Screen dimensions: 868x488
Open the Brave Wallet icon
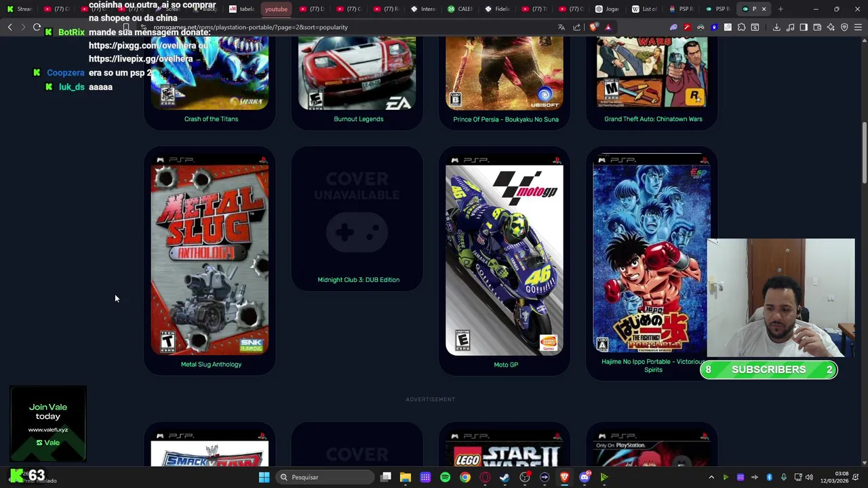817,27
